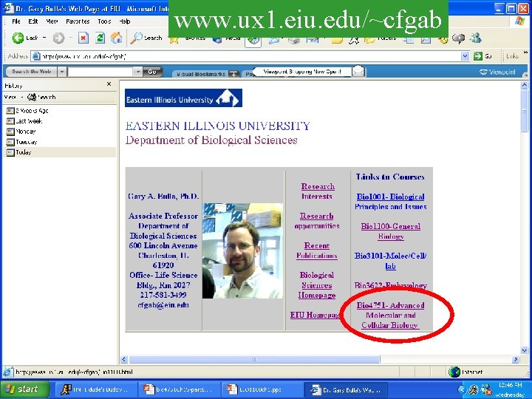The image size is (532, 399).
Task: Expand the address bar dropdown
Action: pos(465,56)
